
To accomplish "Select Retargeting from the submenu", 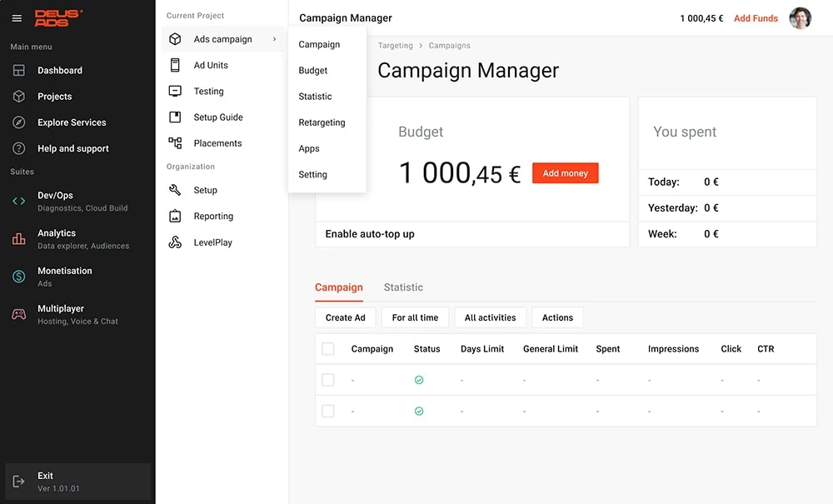I will 322,122.
